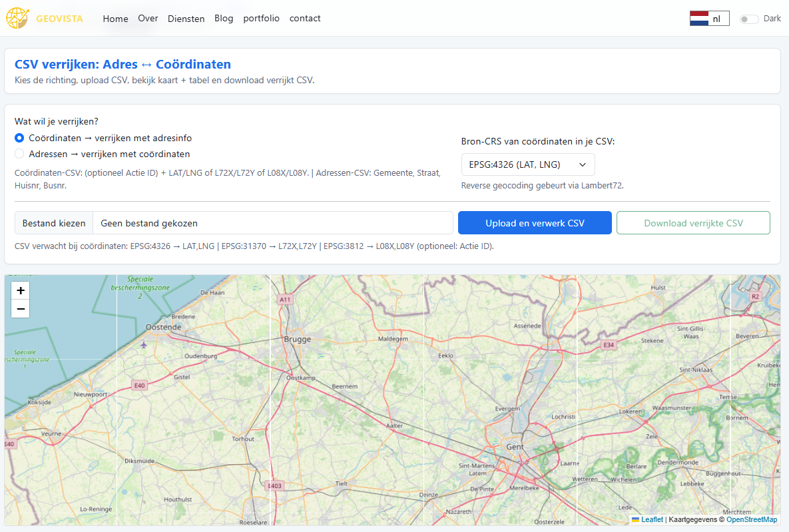Open the Bron-CRS EPSG:4326 dropdown

pos(527,164)
